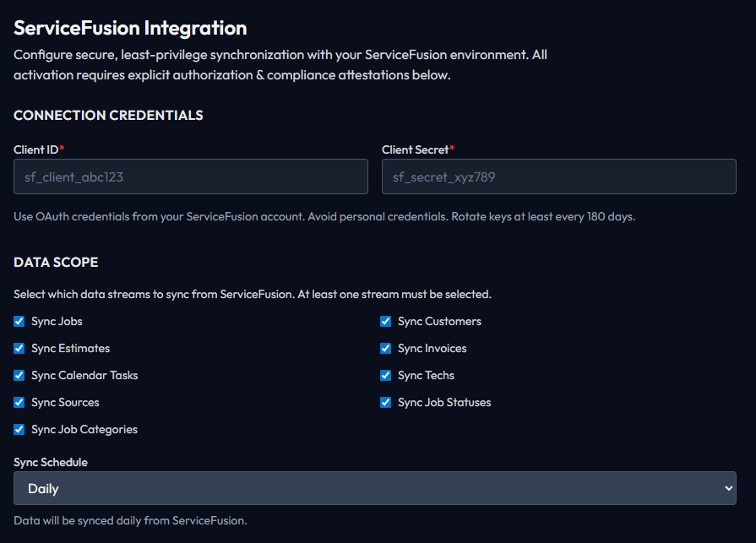Click the CONNECTION CREDENTIALS heading
Screen dimensions: 756x543
pyautogui.click(x=108, y=116)
